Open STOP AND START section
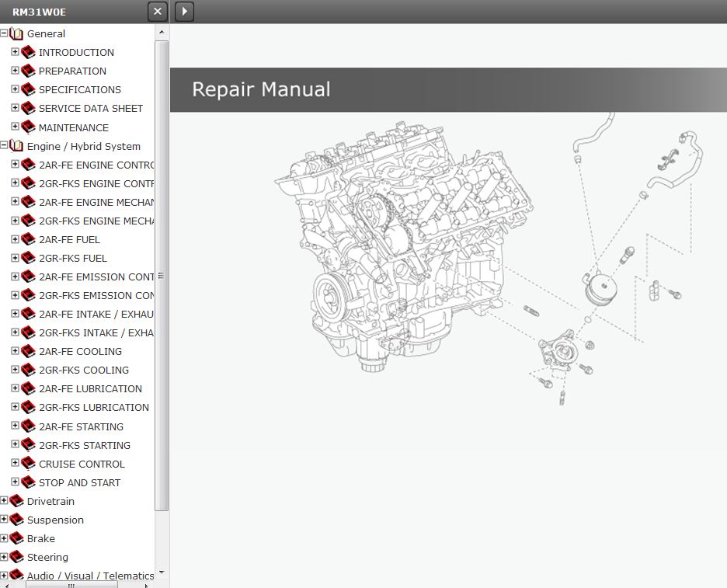The height and width of the screenshot is (588, 727). pos(79,482)
